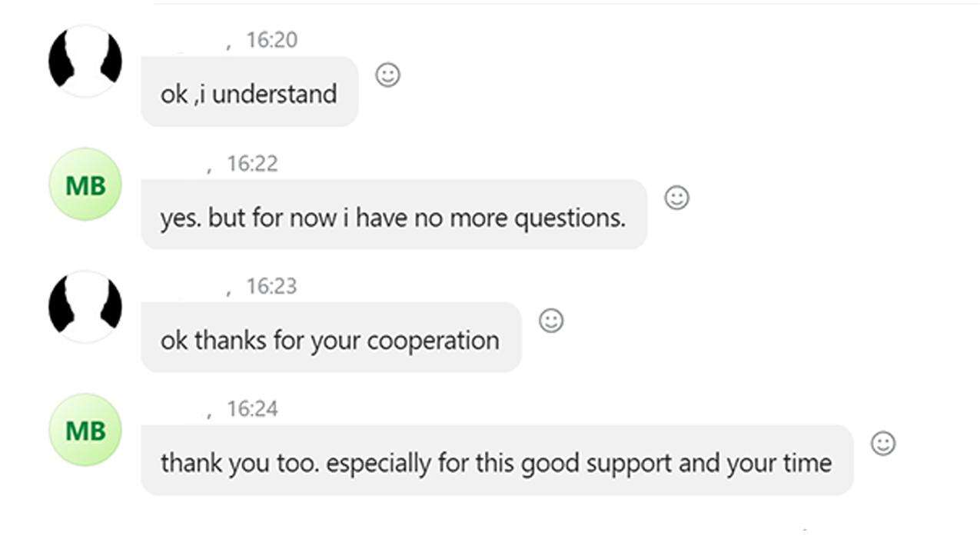
Task: Click smiley icon beside "thank you too" message
Action: point(883,444)
